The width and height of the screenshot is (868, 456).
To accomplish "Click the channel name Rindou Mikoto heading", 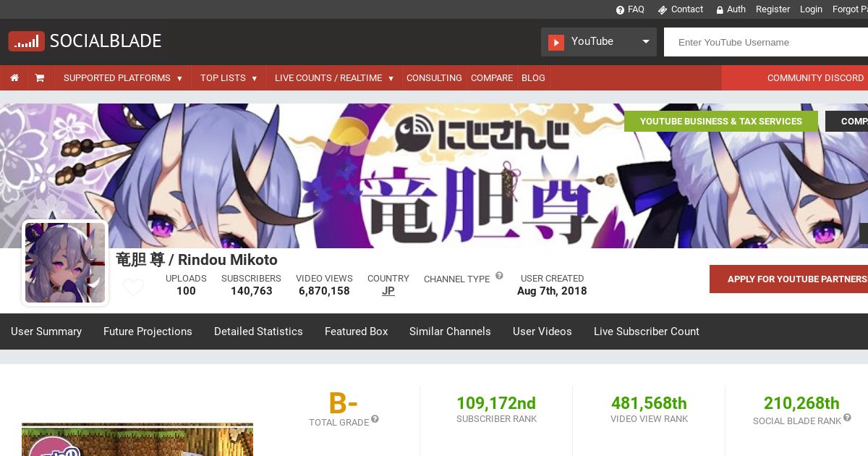I will point(197,260).
